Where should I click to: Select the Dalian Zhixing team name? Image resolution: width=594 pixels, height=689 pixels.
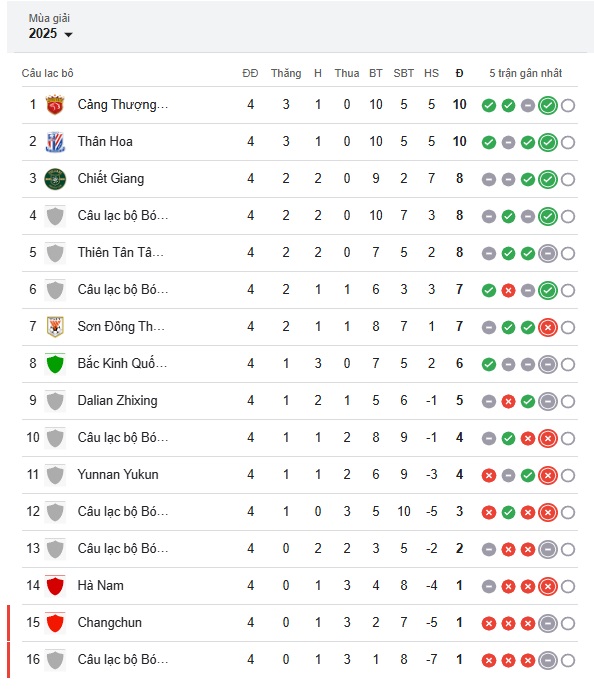point(117,401)
